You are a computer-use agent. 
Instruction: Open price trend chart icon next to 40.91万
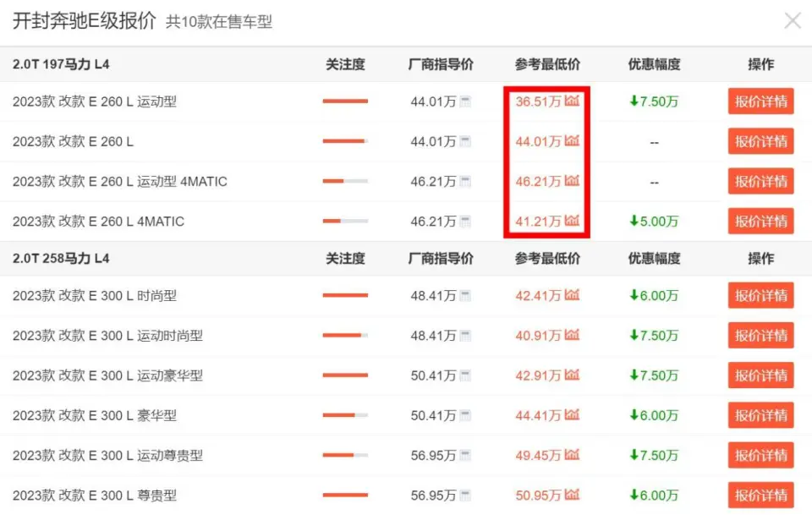coord(572,335)
